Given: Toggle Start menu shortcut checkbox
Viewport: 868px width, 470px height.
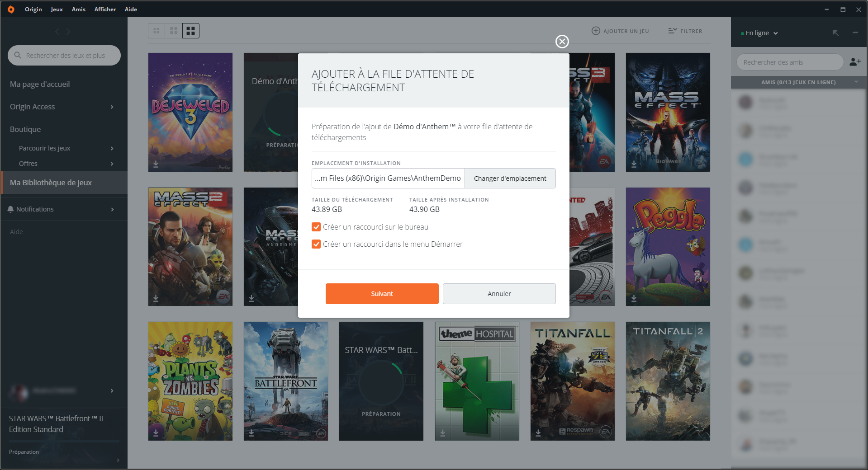Looking at the screenshot, I should click(x=316, y=244).
